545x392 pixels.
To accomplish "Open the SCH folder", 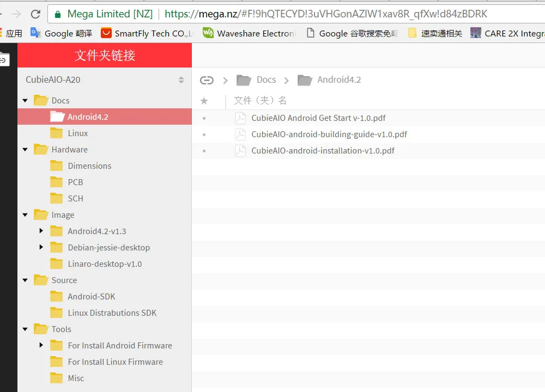I will coord(75,199).
